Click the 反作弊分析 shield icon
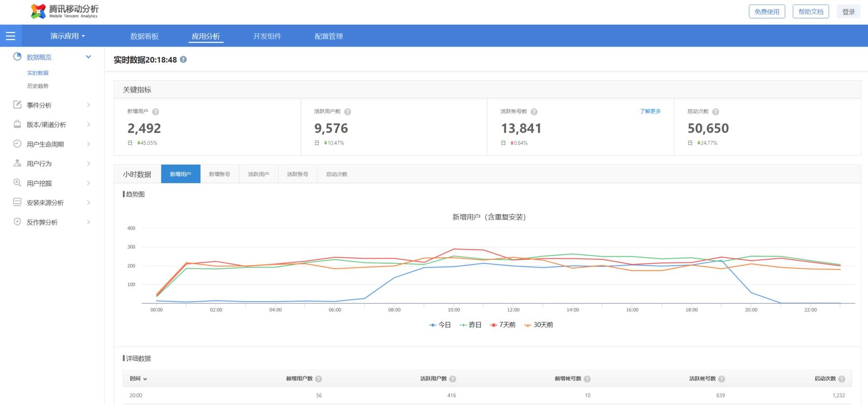Viewport: 868px width, 405px height. coord(17,222)
